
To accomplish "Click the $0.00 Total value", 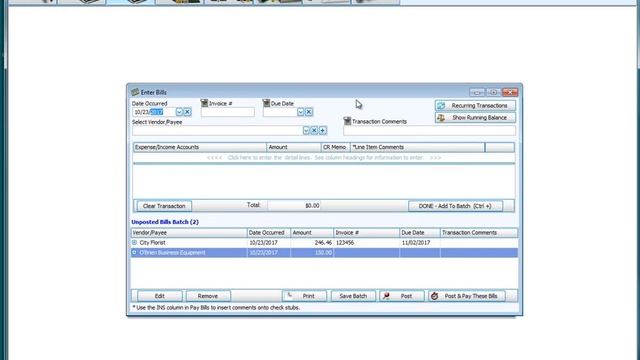I will [294, 206].
